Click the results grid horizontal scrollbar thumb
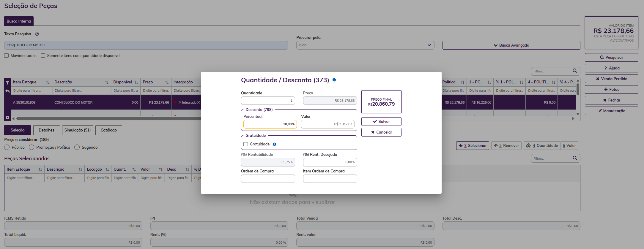This screenshot has height=249, width=644. tap(109, 118)
